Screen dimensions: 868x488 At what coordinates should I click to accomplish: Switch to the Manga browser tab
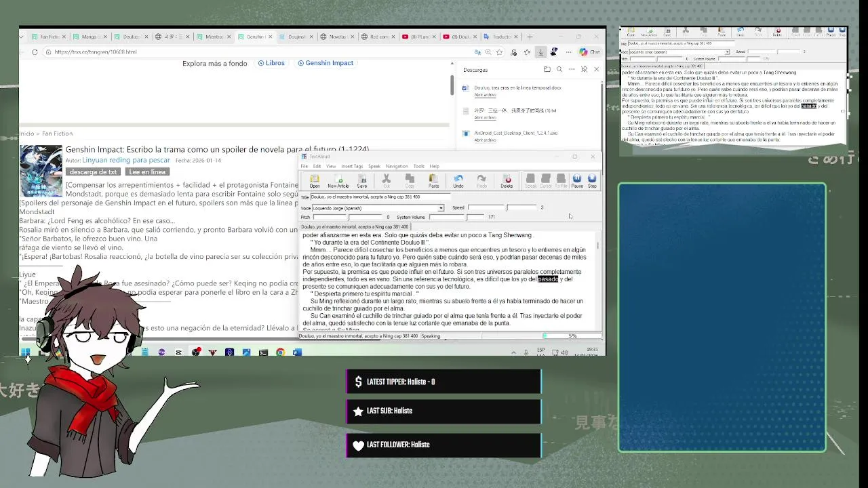point(88,37)
